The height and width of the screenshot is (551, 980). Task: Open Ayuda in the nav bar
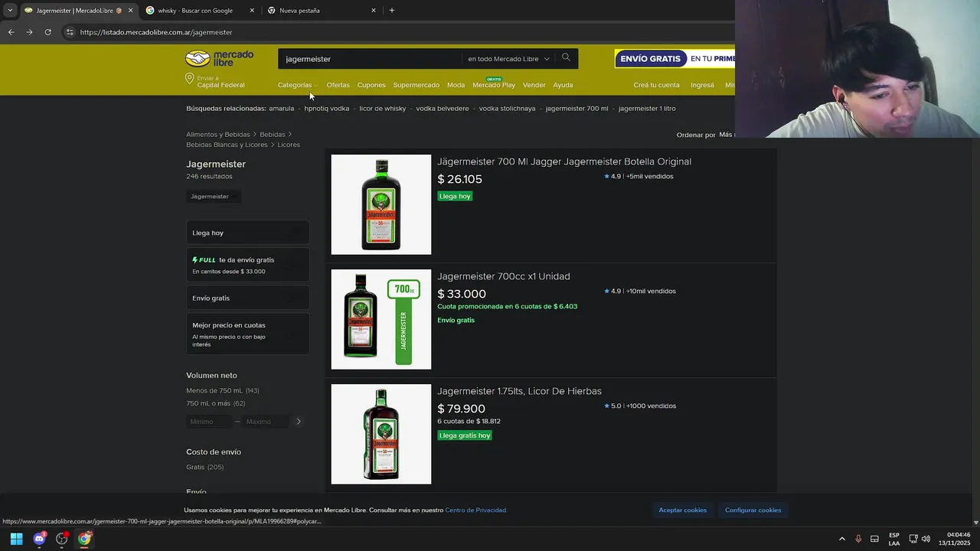click(563, 85)
